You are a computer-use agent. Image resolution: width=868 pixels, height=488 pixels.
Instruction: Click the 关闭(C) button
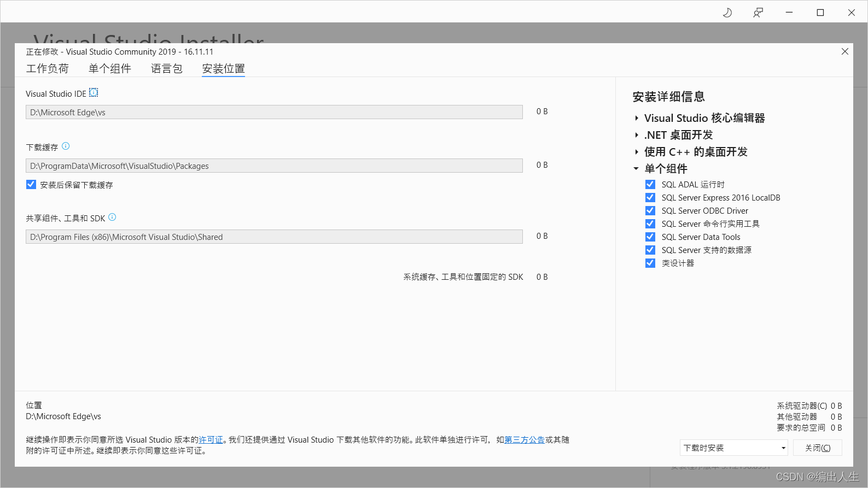[x=818, y=448]
